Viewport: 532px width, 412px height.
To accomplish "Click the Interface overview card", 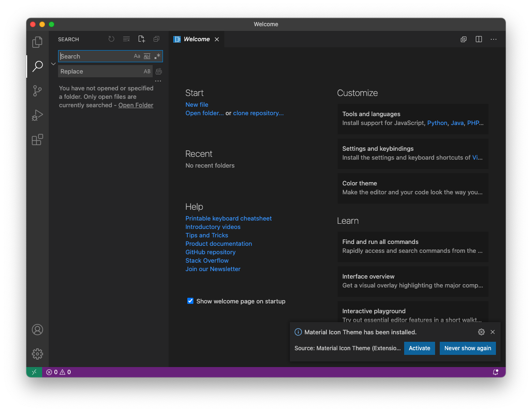I will 413,281.
